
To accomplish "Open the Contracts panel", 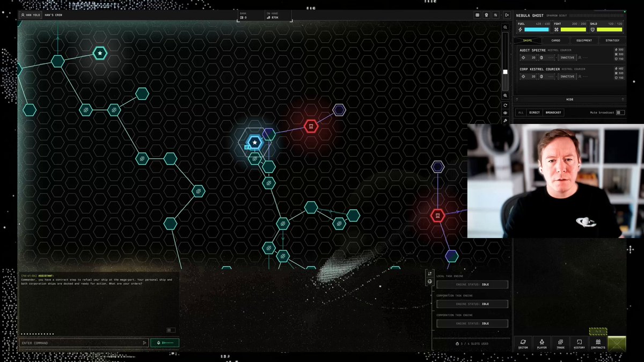I will coord(598,344).
